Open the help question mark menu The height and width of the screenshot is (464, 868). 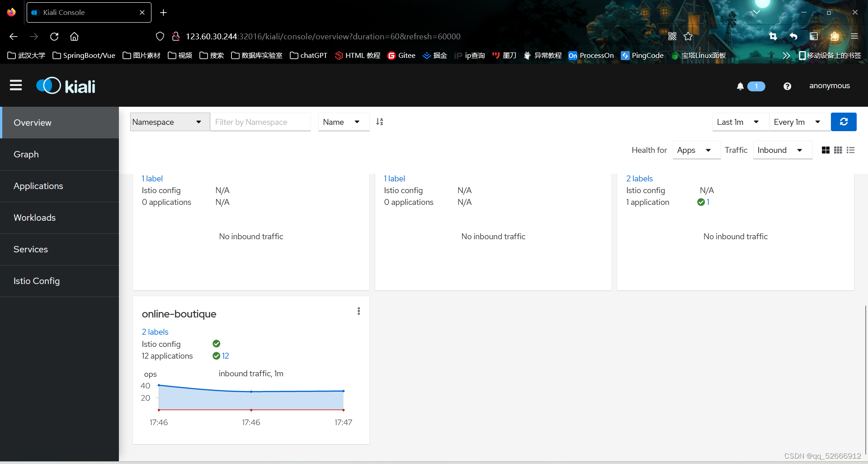(787, 86)
